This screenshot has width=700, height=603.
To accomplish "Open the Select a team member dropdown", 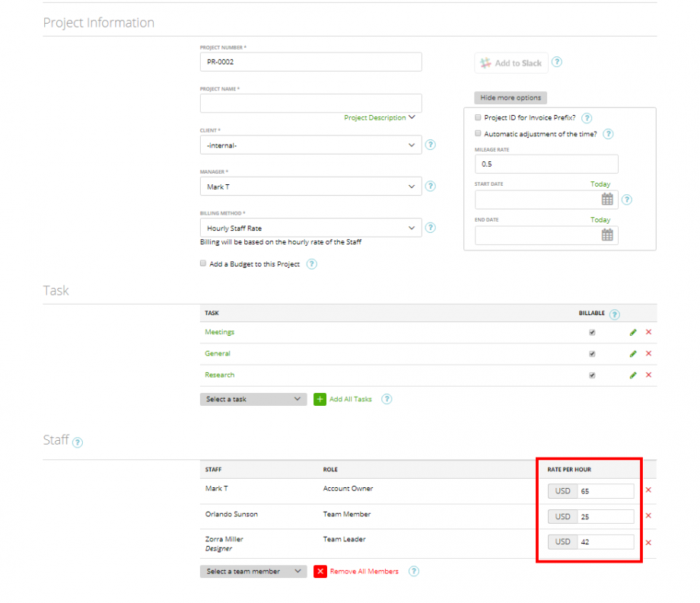I will 253,572.
